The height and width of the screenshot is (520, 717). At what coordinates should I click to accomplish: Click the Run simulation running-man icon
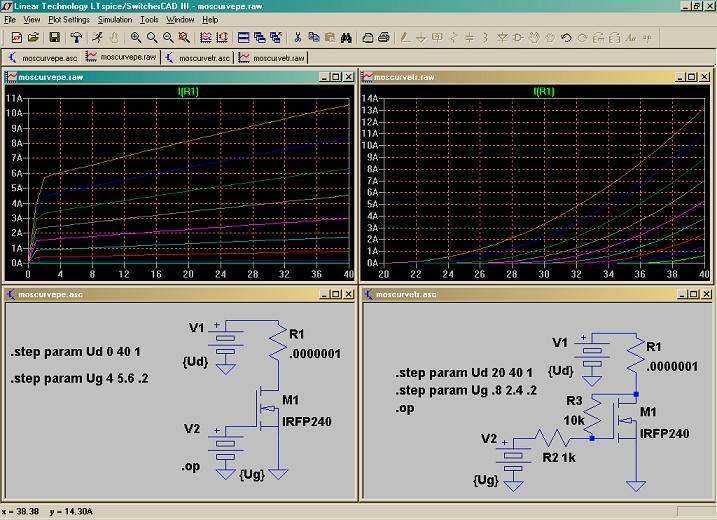click(97, 38)
